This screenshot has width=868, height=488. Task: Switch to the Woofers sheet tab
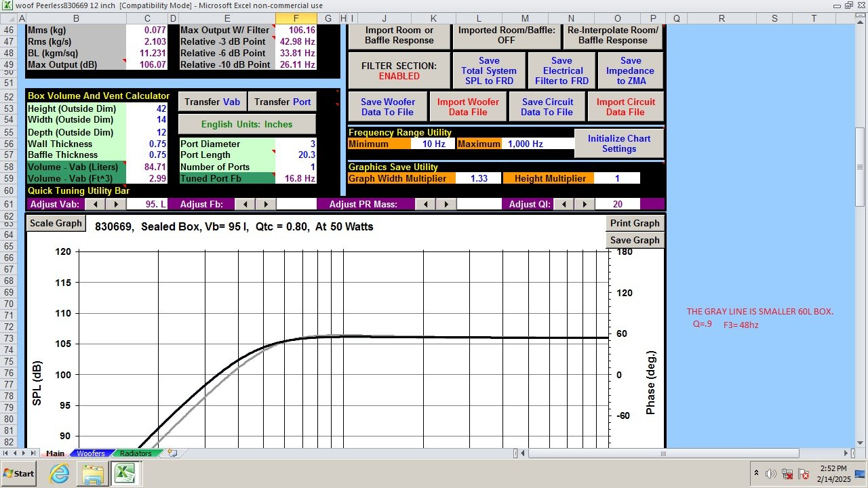pyautogui.click(x=90, y=453)
